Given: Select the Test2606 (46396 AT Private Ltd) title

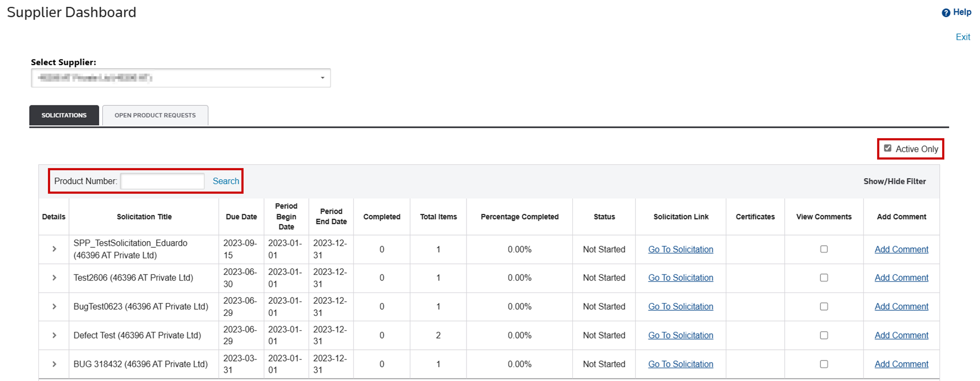Looking at the screenshot, I should [133, 278].
